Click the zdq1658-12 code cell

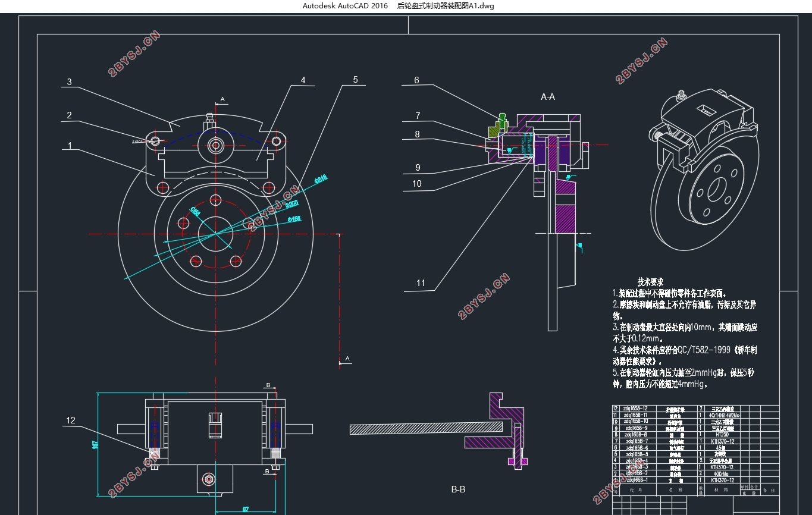pos(638,409)
